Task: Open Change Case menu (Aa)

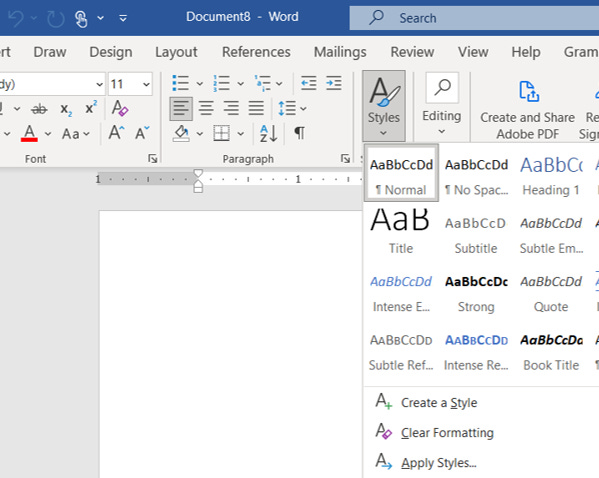Action: [x=76, y=134]
